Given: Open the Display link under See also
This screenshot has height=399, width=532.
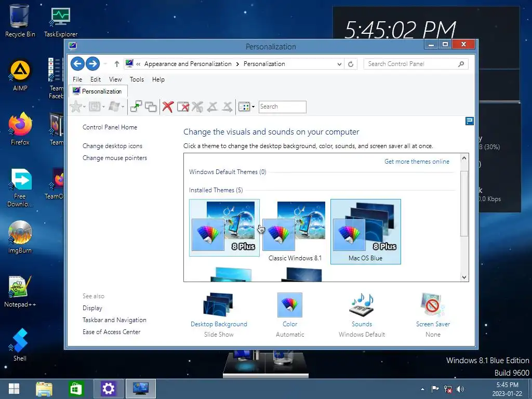Looking at the screenshot, I should [92, 308].
